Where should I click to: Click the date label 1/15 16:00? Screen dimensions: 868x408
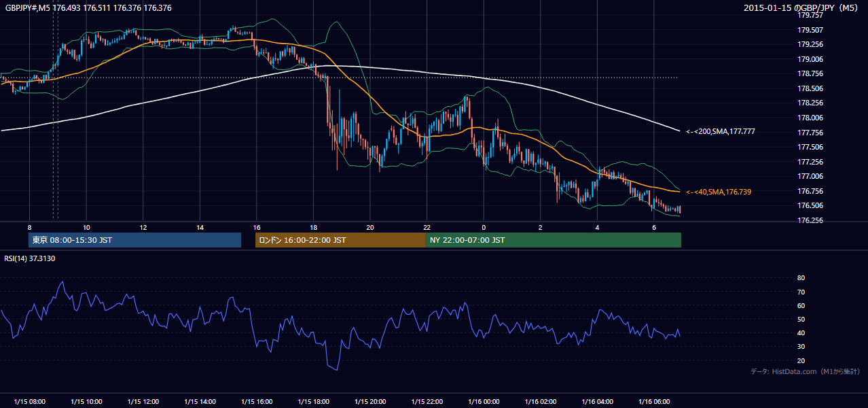[x=257, y=401]
